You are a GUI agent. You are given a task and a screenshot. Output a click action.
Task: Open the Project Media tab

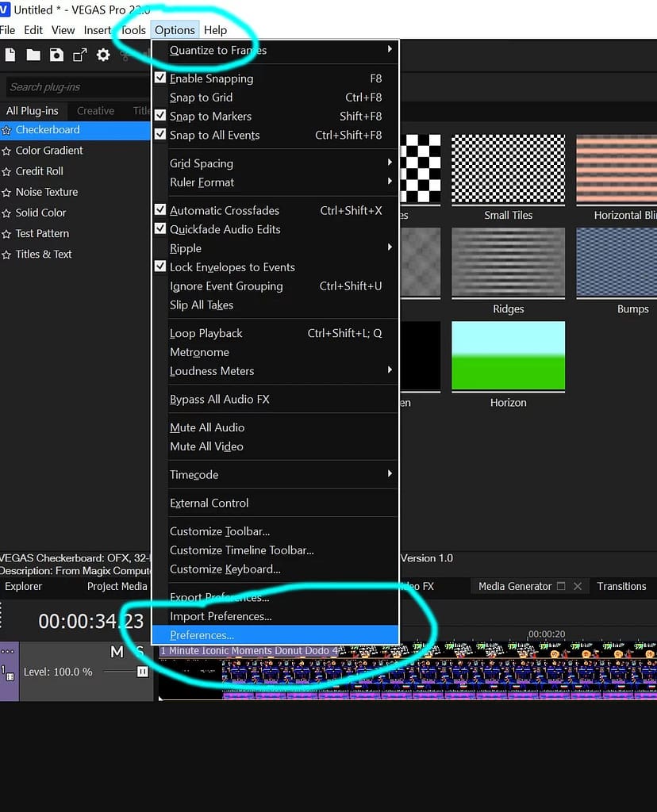[x=117, y=586]
